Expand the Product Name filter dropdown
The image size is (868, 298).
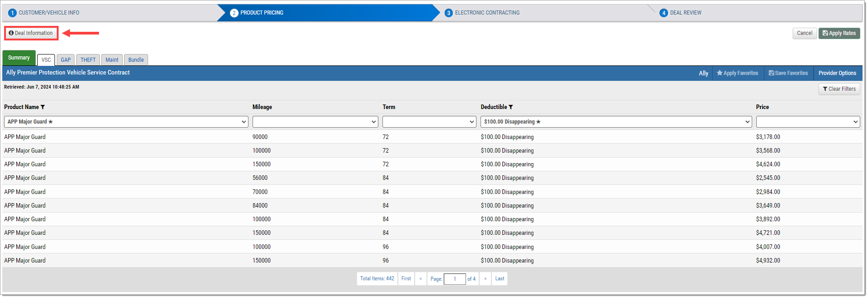coord(126,122)
